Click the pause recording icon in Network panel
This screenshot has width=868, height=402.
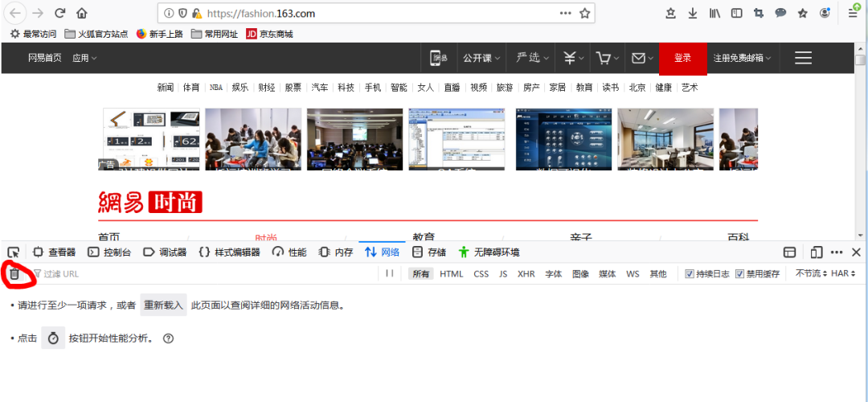point(390,273)
